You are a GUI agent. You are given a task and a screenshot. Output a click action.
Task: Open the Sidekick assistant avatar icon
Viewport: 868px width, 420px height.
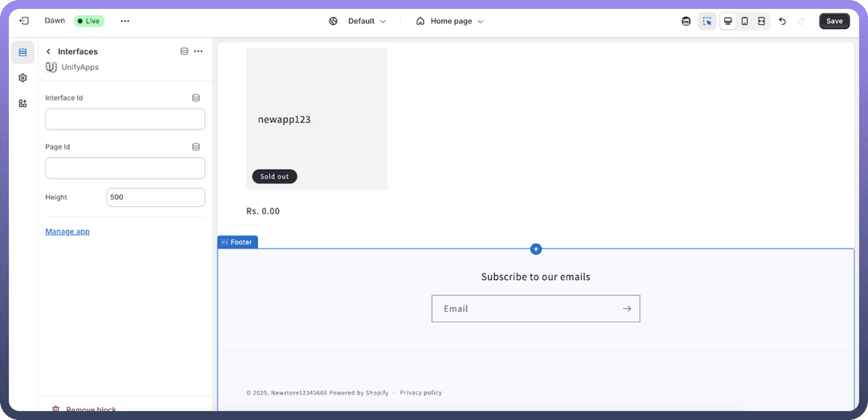pos(686,21)
